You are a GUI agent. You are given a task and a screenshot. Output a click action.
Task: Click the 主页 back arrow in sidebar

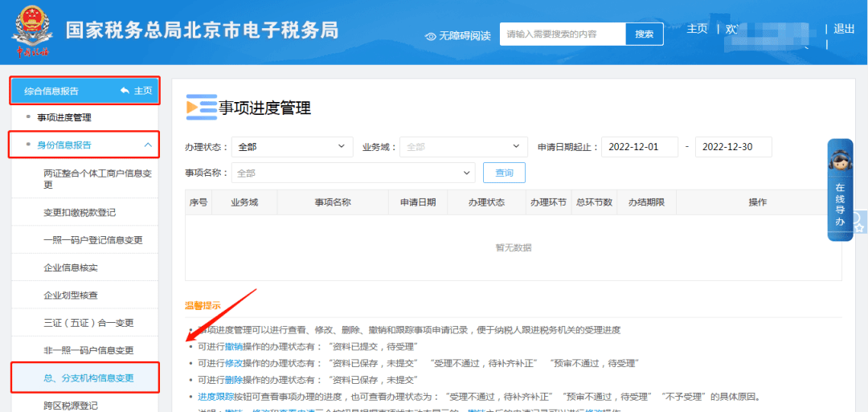[125, 91]
